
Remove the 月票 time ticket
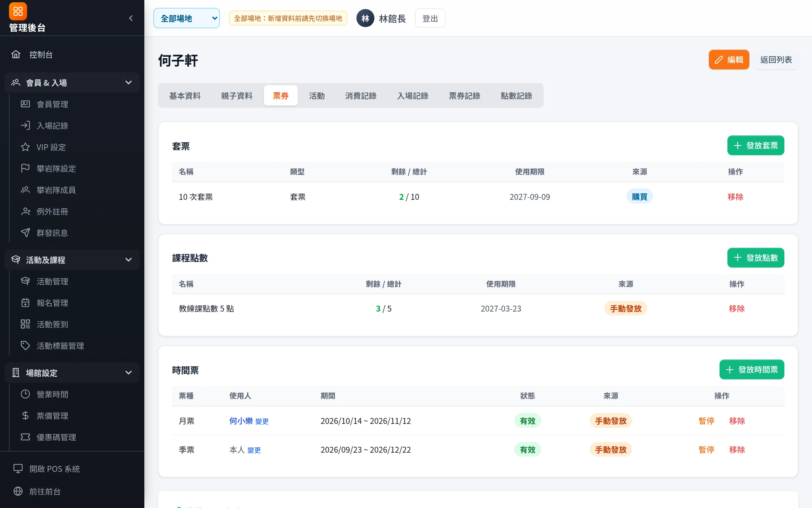coord(737,421)
